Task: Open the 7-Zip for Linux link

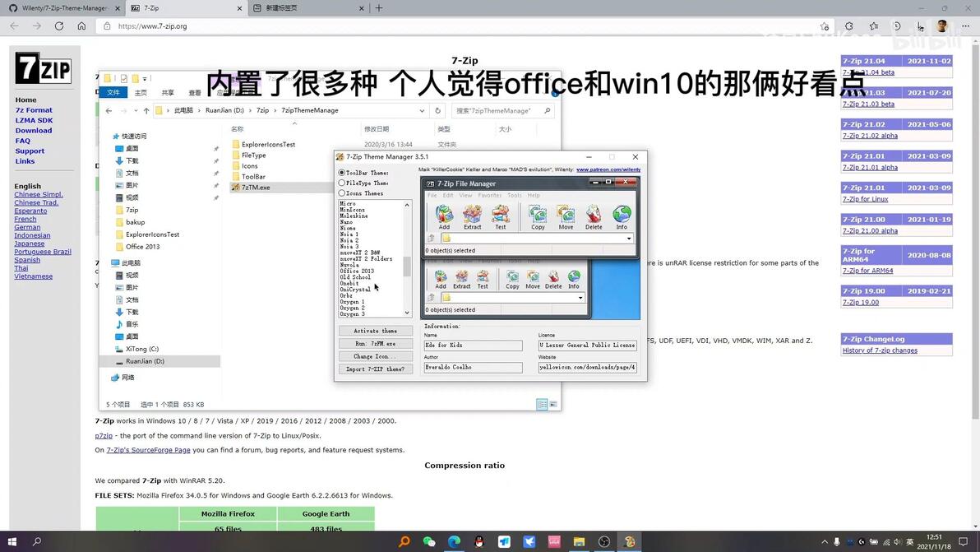Action: pos(865,199)
